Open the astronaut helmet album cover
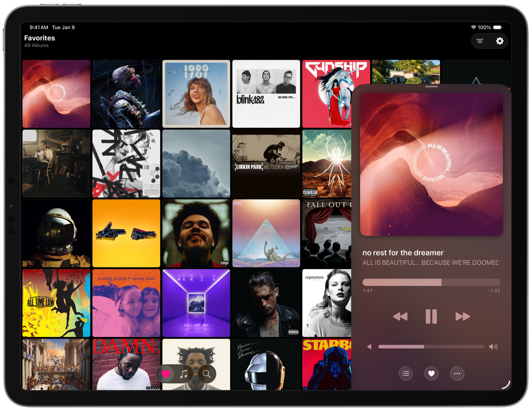The image size is (532, 412). coord(56,233)
